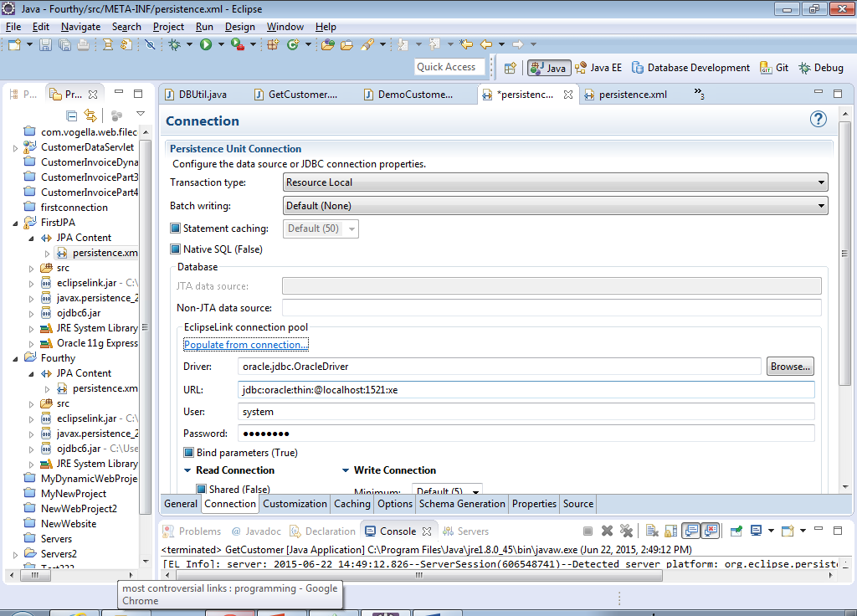Toggle the Statement caching checkbox

pos(176,228)
